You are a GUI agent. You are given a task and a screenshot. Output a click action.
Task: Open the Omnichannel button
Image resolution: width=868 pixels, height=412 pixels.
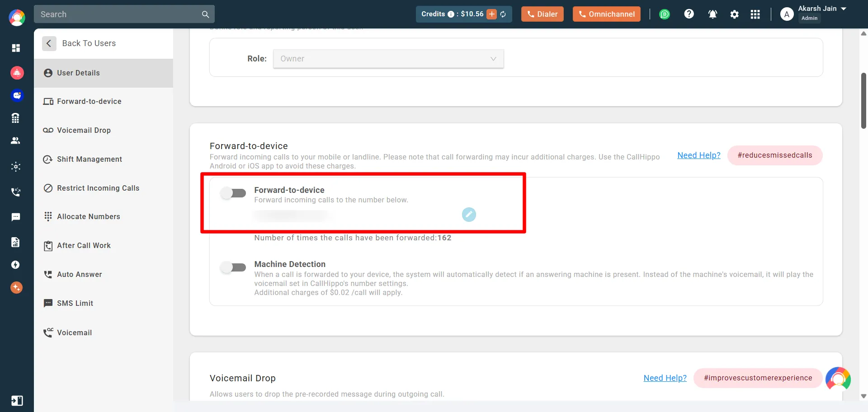click(x=606, y=14)
